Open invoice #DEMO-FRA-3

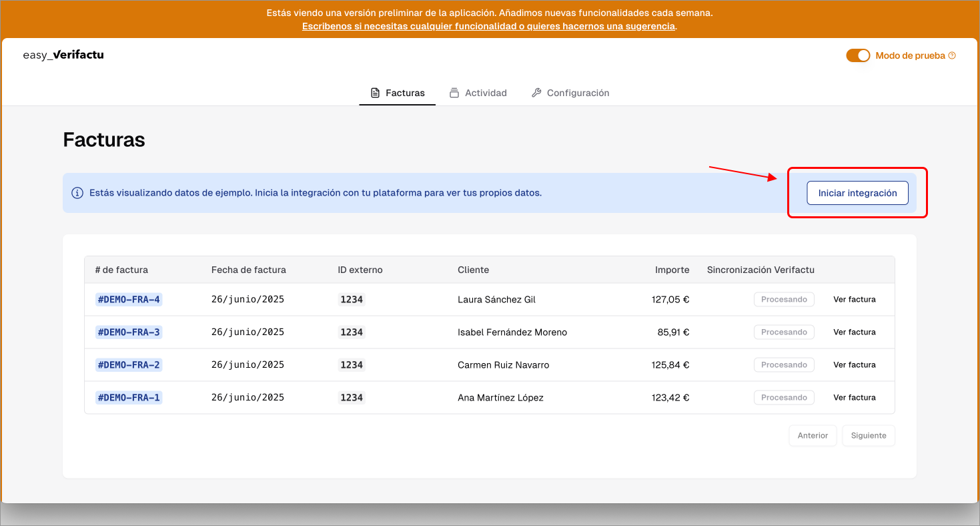128,332
